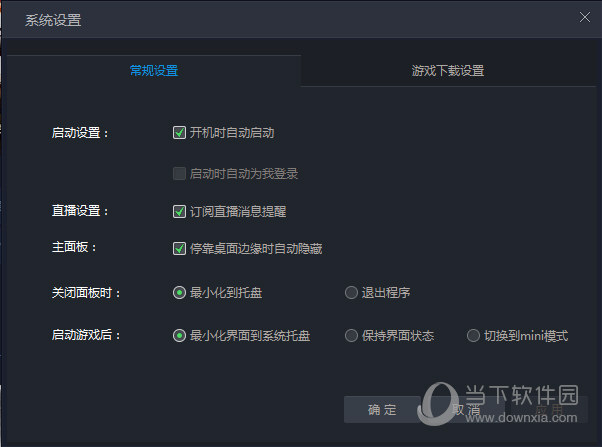Image resolution: width=602 pixels, height=447 pixels.
Task: Choose 保持界面状态 after game launch
Action: pos(351,336)
